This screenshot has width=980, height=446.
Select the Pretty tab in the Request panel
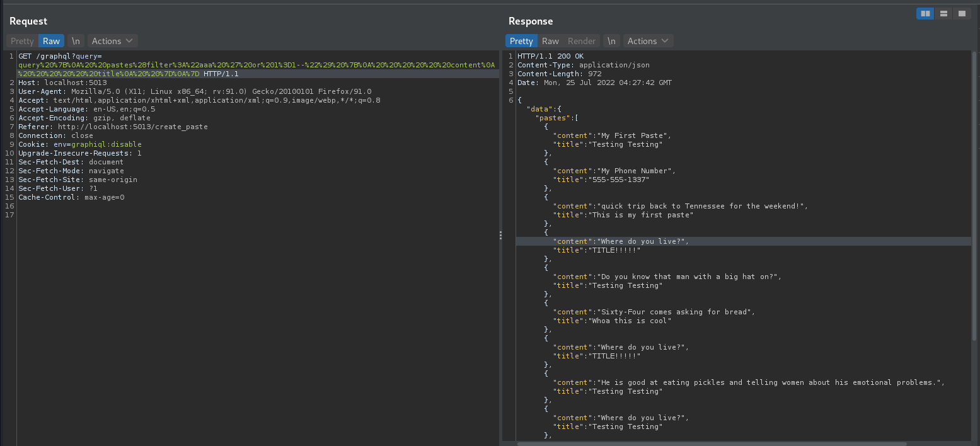point(21,40)
